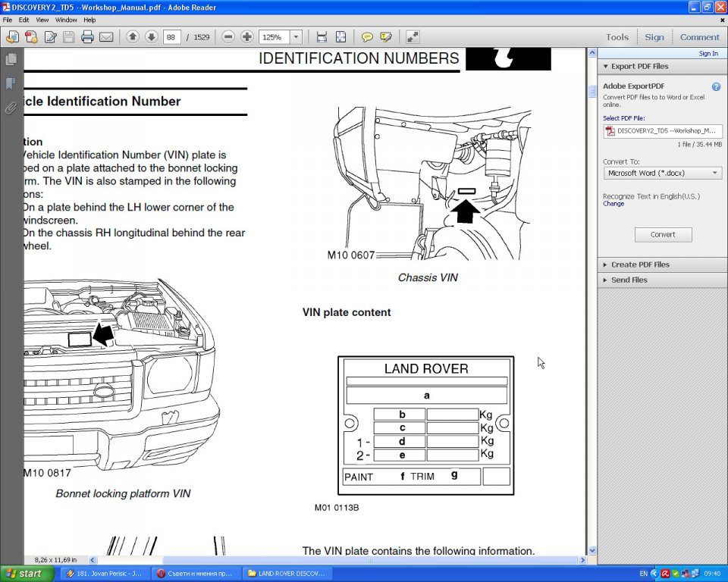
Task: Click the Convert button
Action: pyautogui.click(x=663, y=234)
